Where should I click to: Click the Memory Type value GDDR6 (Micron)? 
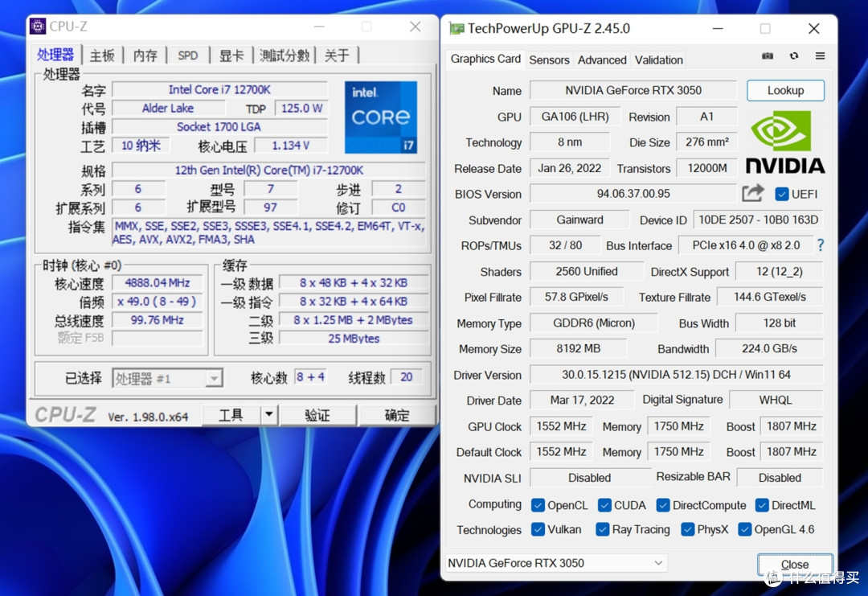[593, 323]
